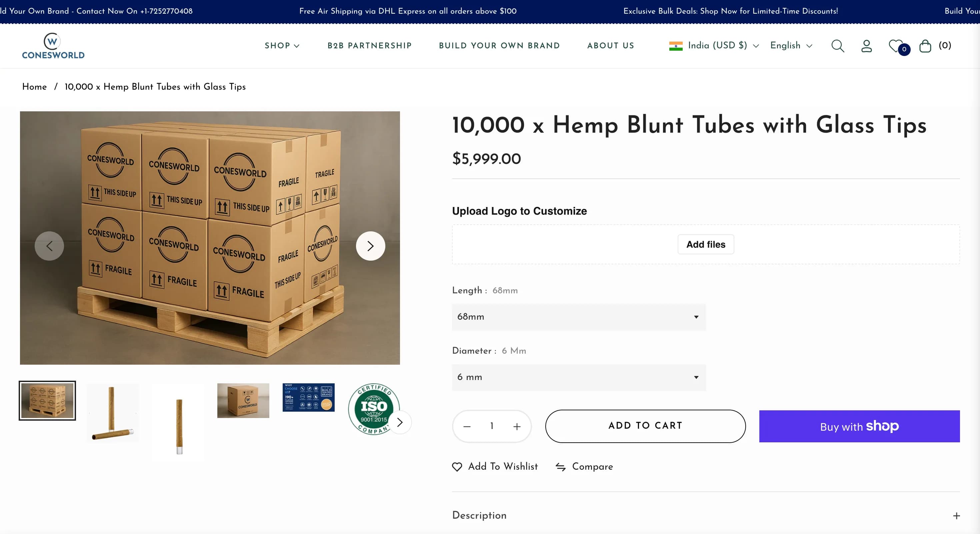Open the shopping cart bag icon
Screen dimensions: 980x534
(x=925, y=46)
